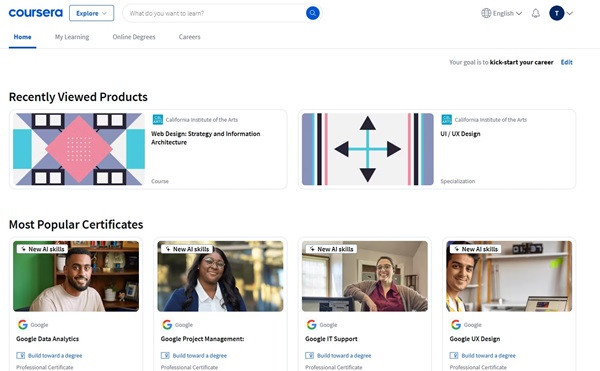Open the Google IT Support certificate title
The height and width of the screenshot is (371, 600).
[331, 339]
